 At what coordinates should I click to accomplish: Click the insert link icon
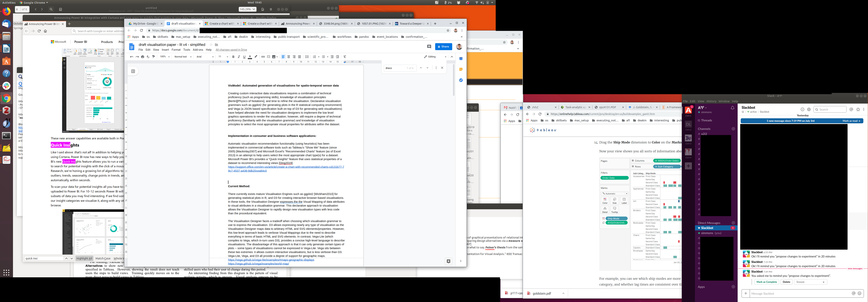coord(263,57)
